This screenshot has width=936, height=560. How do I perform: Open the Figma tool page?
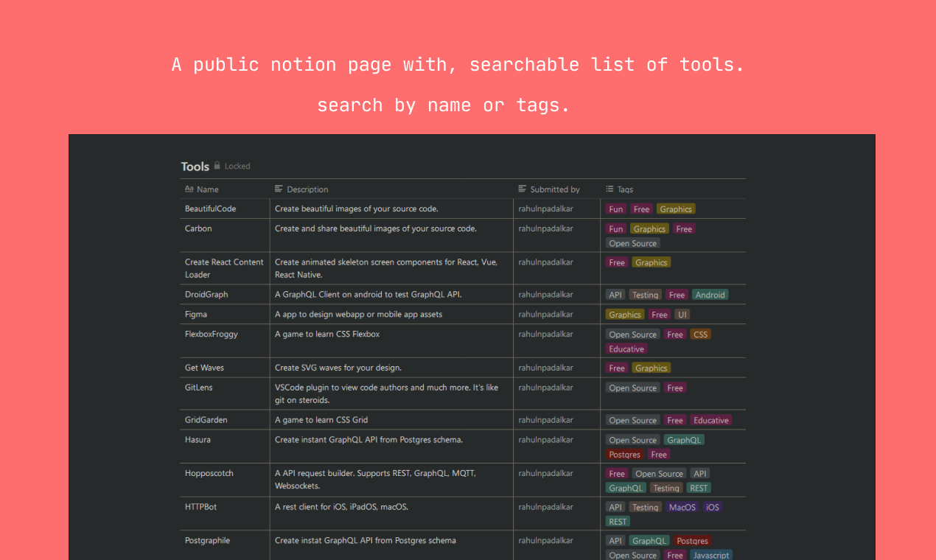point(196,314)
